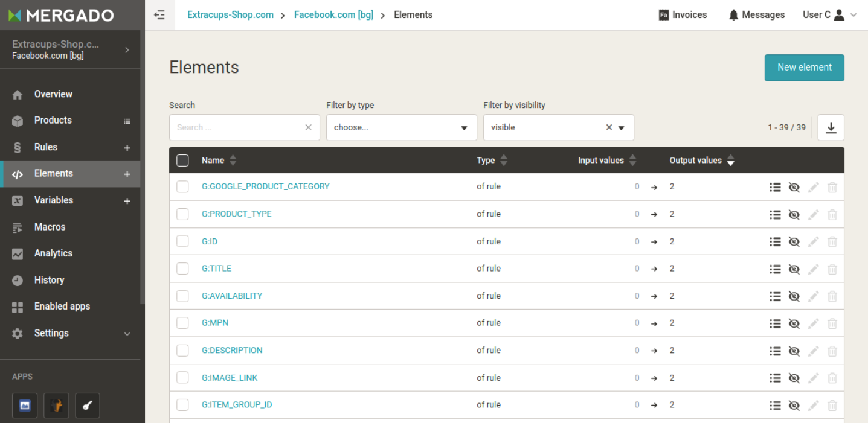This screenshot has width=868, height=423.
Task: Click the New element button
Action: click(x=804, y=68)
